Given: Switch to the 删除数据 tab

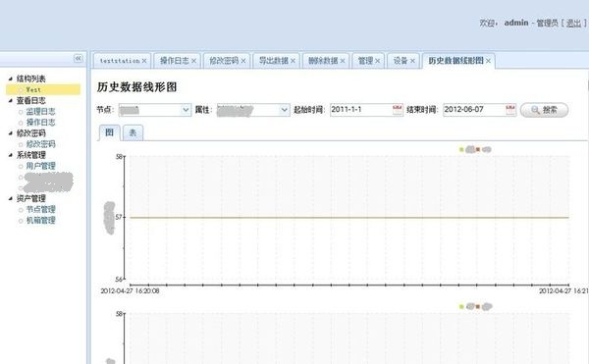Looking at the screenshot, I should coord(323,61).
